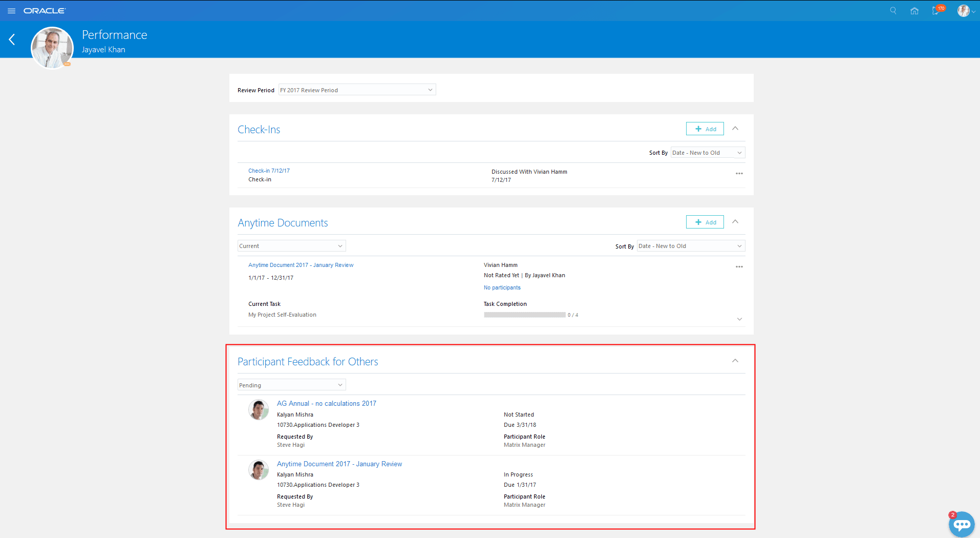Expand the Anytime Document task details chevron
The width and height of the screenshot is (980, 538).
(739, 319)
